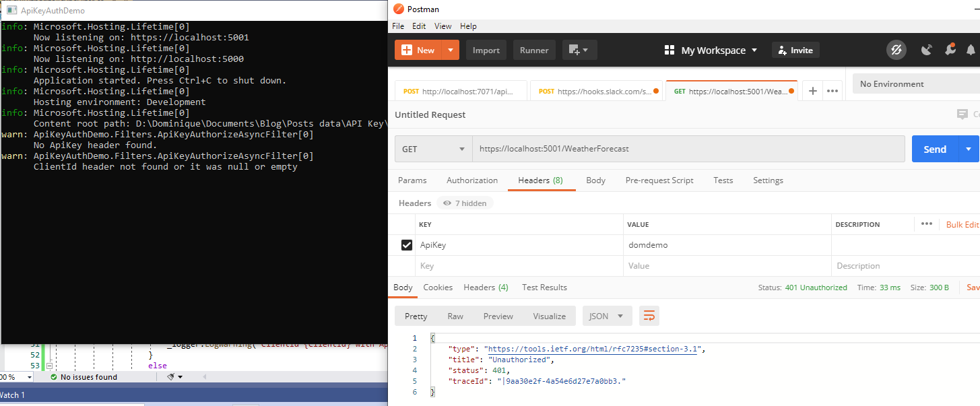Open the request Settings tab
The width and height of the screenshot is (980, 406).
(x=768, y=180)
